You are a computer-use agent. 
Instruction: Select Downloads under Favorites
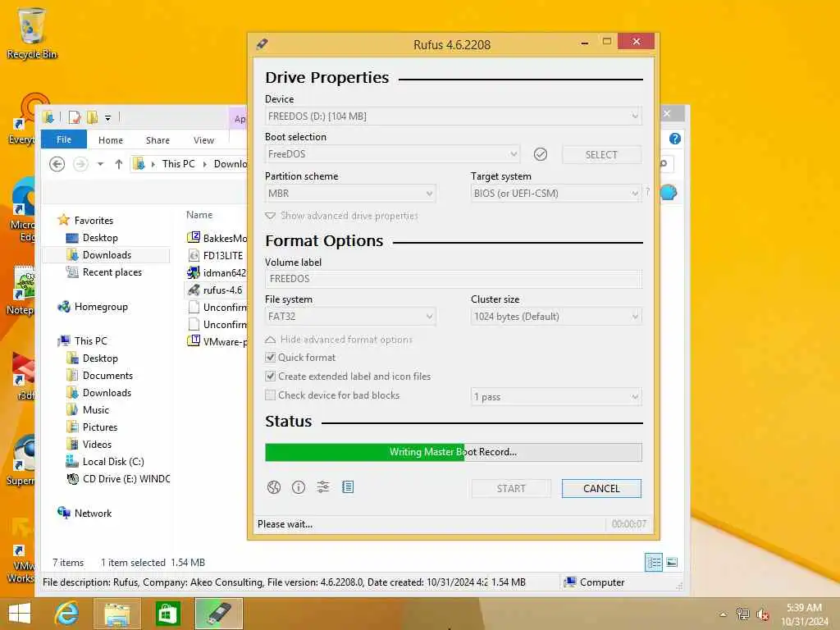click(107, 255)
